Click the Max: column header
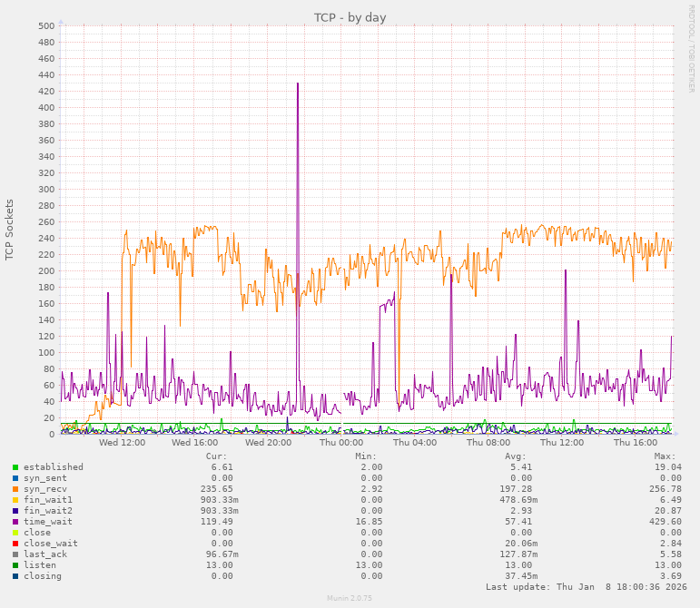Image resolution: width=700 pixels, height=608 pixels. (665, 456)
